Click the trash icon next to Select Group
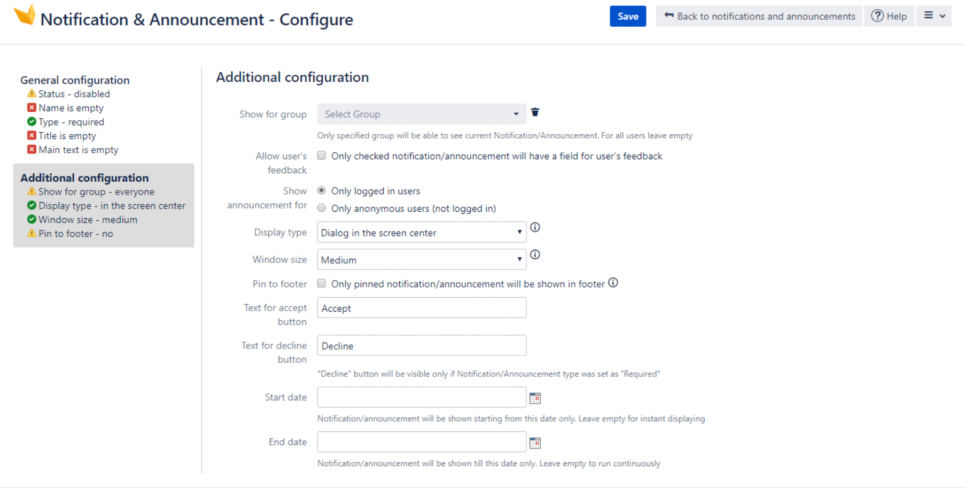 535,113
